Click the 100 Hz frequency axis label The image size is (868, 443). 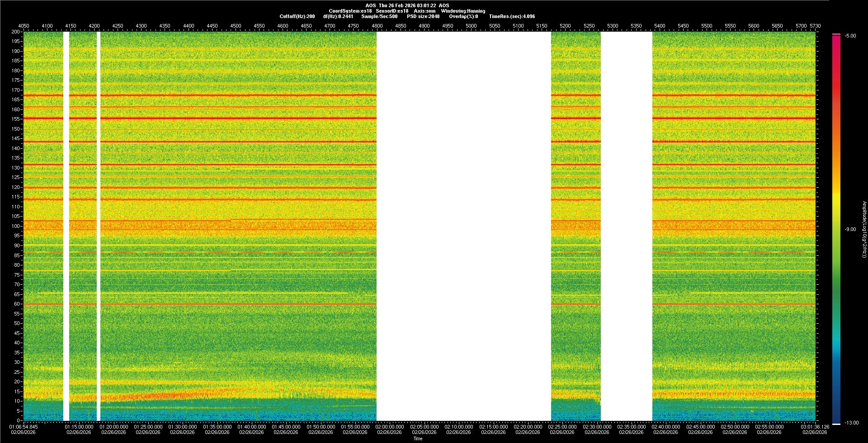click(15, 226)
